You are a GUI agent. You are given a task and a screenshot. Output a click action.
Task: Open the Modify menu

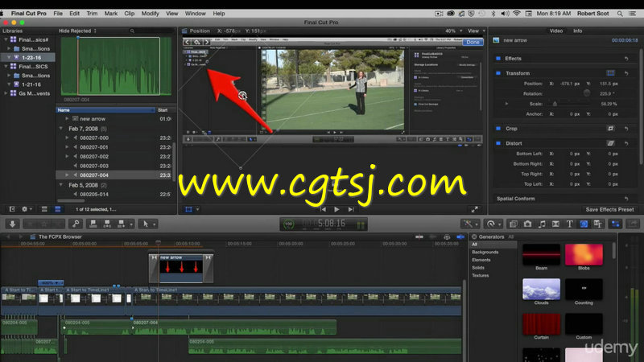[151, 14]
